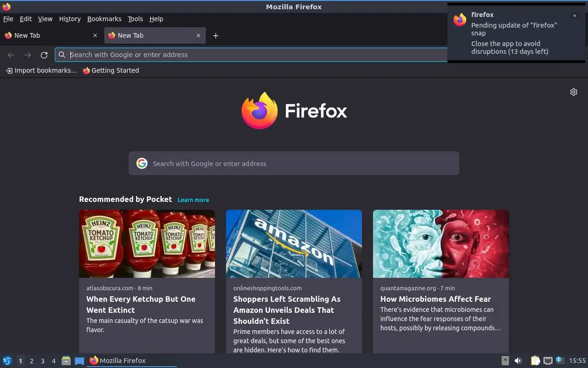
Task: Open the clipboard manager tray icon
Action: pos(535,361)
